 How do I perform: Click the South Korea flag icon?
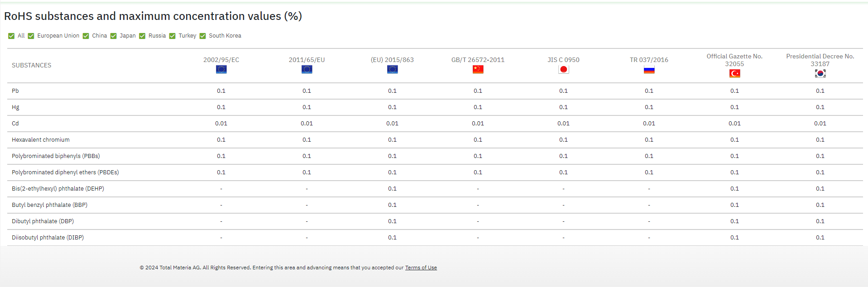coord(820,73)
